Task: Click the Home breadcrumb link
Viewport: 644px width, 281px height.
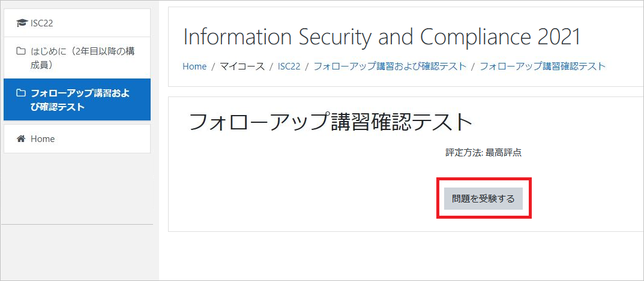Action: [194, 67]
